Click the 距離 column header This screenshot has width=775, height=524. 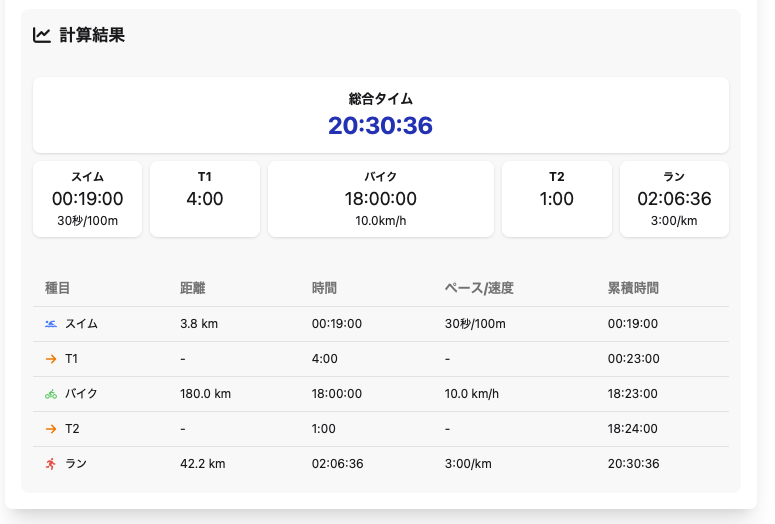[x=193, y=288]
